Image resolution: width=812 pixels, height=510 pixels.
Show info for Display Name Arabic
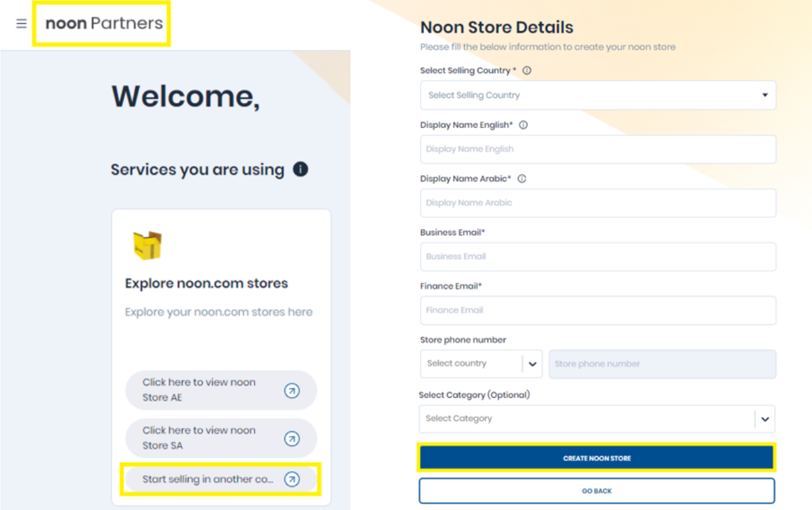click(522, 179)
